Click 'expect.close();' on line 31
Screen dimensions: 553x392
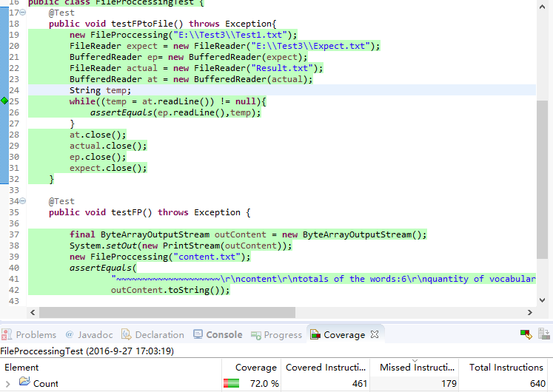pyautogui.click(x=108, y=168)
